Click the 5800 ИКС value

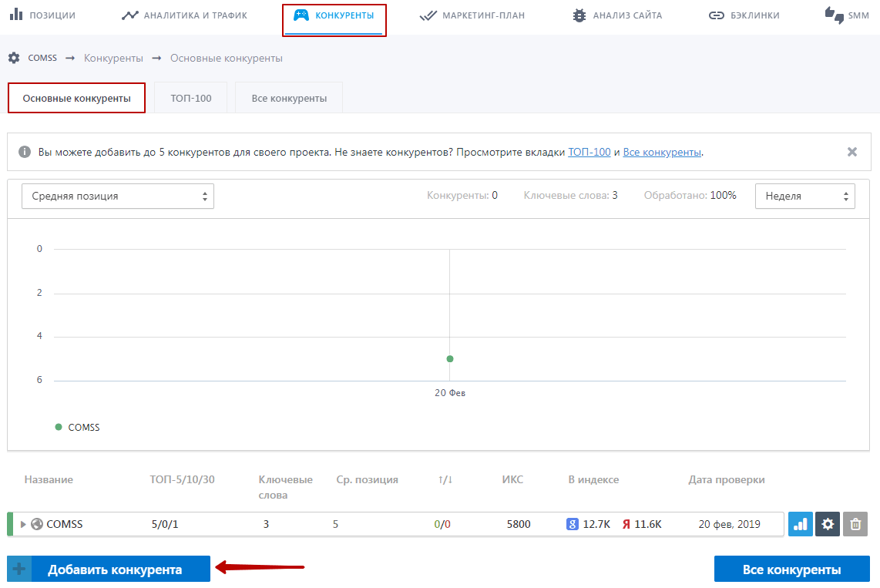519,524
